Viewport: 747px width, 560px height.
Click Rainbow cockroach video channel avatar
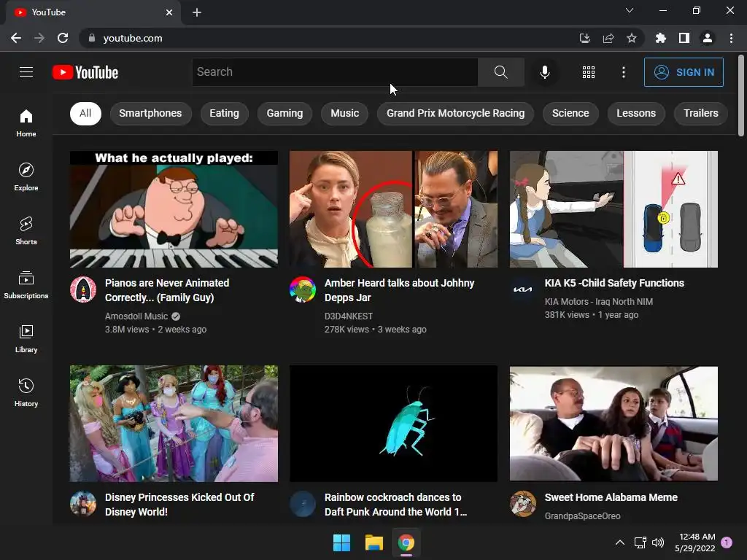pos(303,503)
